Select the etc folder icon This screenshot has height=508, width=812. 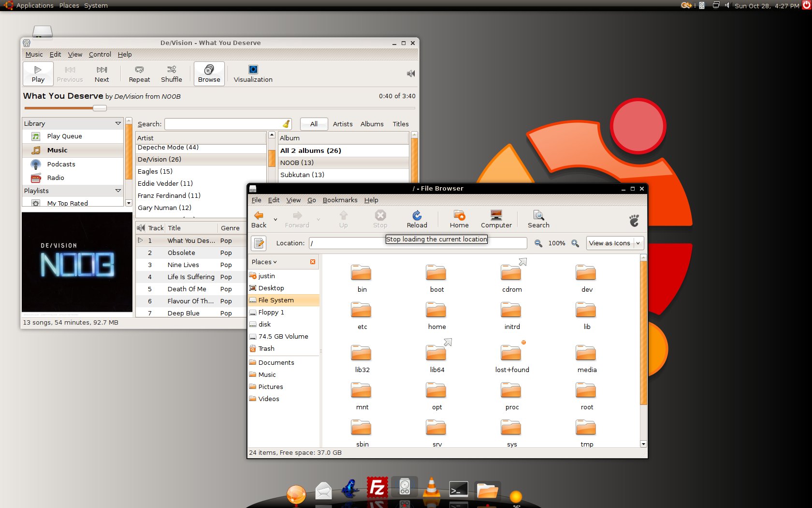(x=362, y=310)
